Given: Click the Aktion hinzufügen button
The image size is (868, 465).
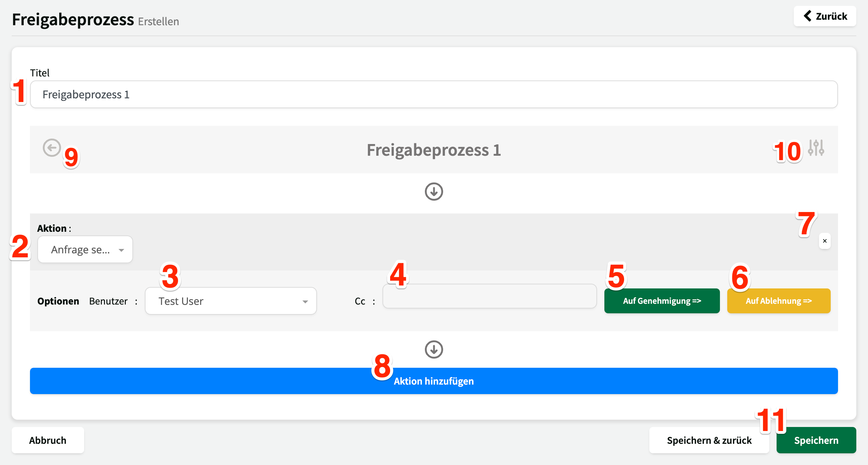Looking at the screenshot, I should click(434, 381).
